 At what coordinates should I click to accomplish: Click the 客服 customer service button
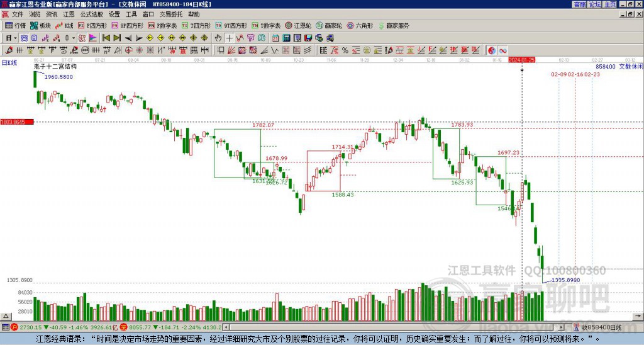(x=579, y=4)
